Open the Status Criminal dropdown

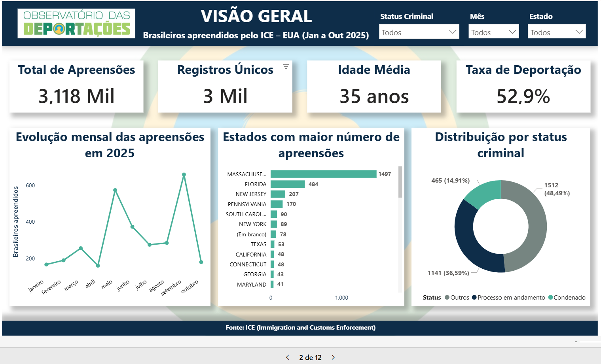[x=419, y=32]
